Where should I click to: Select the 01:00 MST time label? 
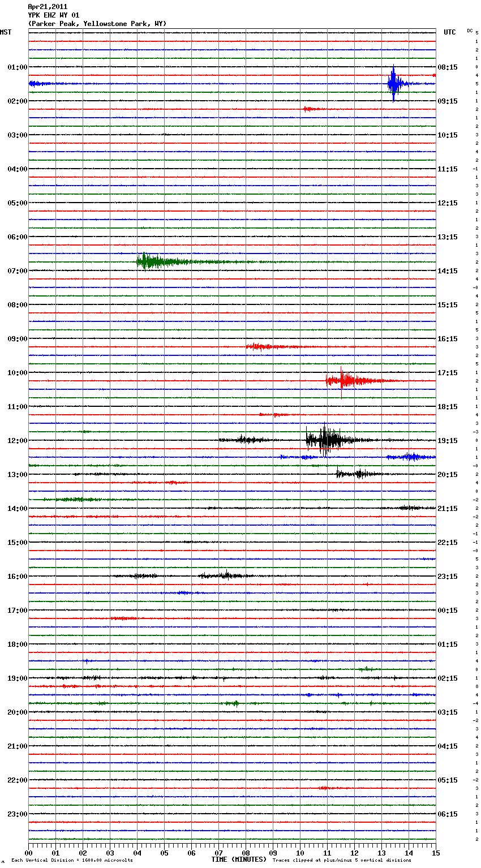18,67
